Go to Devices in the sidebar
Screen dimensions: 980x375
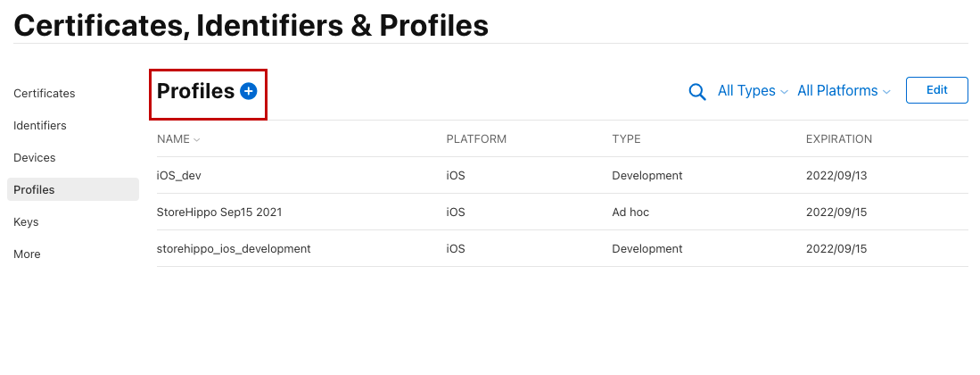tap(35, 158)
